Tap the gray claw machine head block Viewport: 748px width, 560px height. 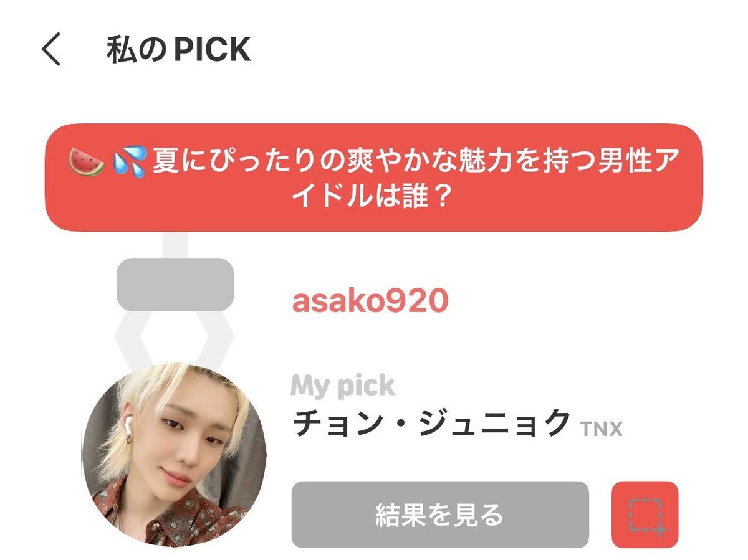[175, 285]
